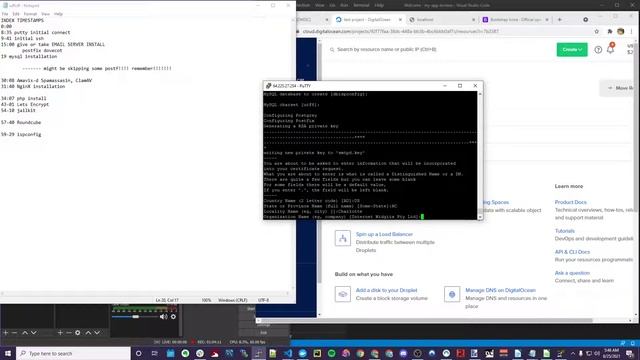Click the Spin up a Load Balancer link

point(384,234)
